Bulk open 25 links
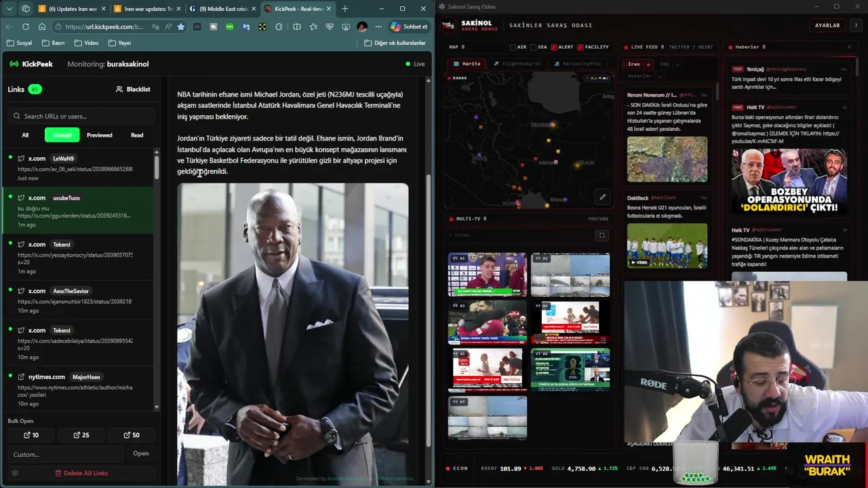The width and height of the screenshot is (868, 488). 81,435
